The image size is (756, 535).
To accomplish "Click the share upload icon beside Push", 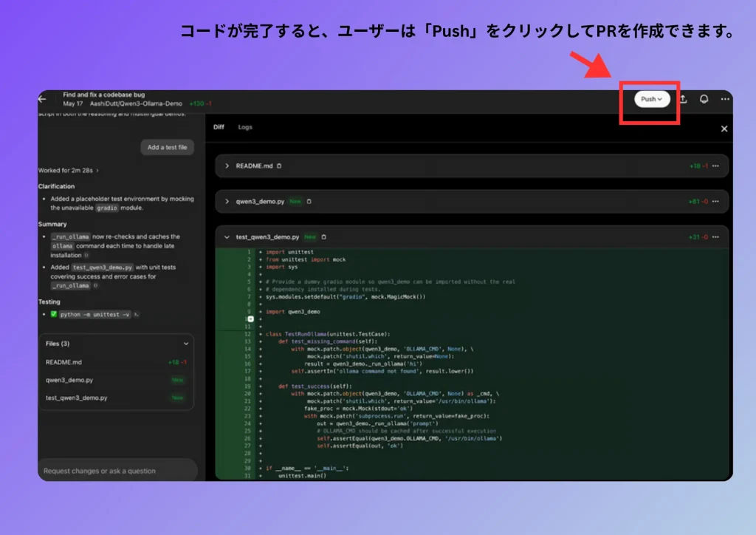I will [x=683, y=99].
